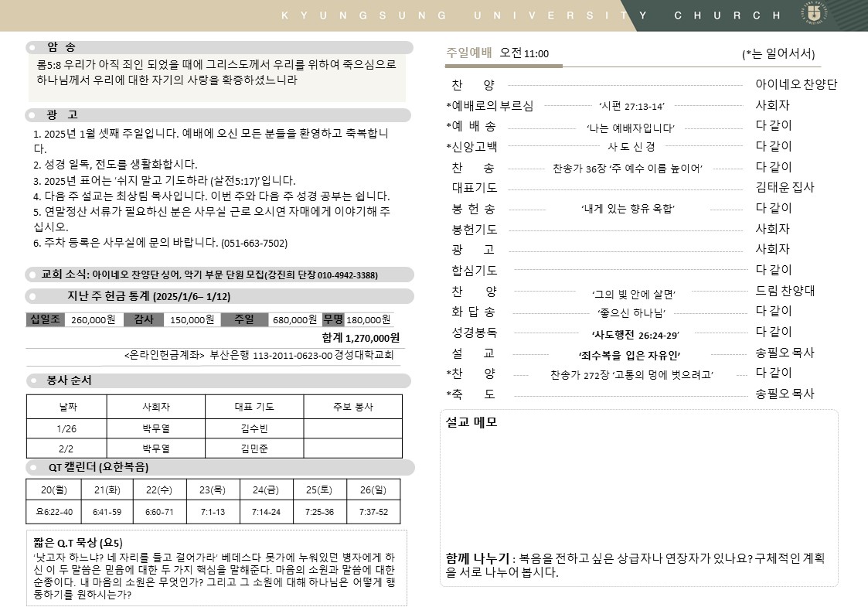Click the note '(*는 일어서서)'
Image resolution: width=868 pixels, height=614 pixels.
click(x=778, y=53)
